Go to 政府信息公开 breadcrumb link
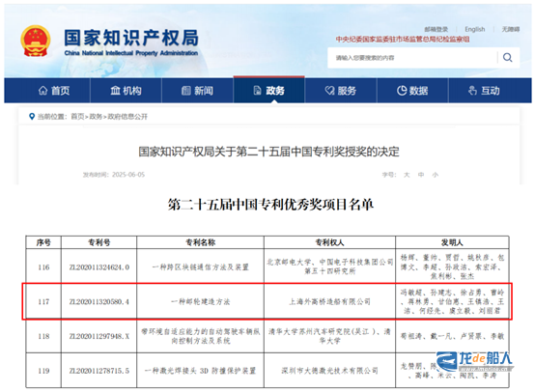This screenshot has height=392, width=535. [127, 117]
